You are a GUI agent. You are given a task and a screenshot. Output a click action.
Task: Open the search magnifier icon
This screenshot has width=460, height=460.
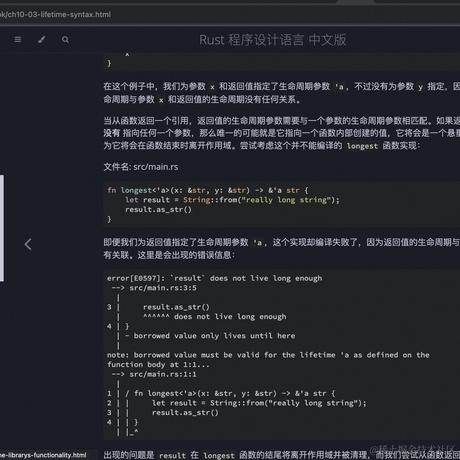(x=65, y=40)
